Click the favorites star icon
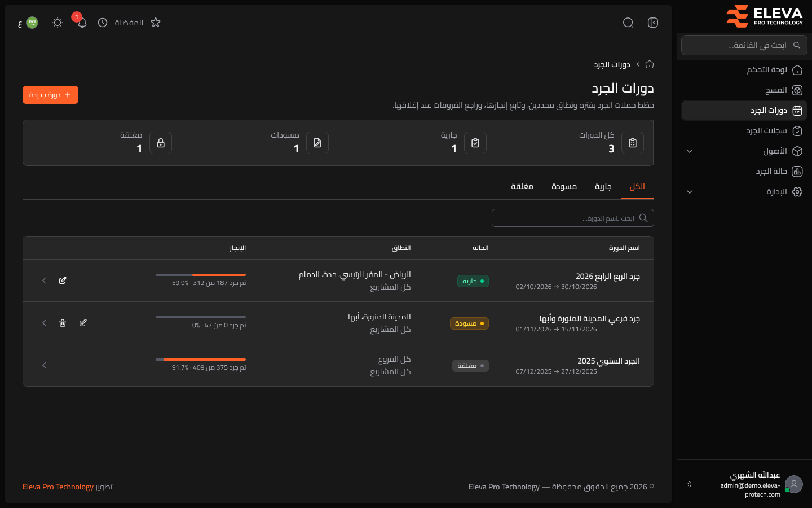The image size is (812, 508). point(156,23)
